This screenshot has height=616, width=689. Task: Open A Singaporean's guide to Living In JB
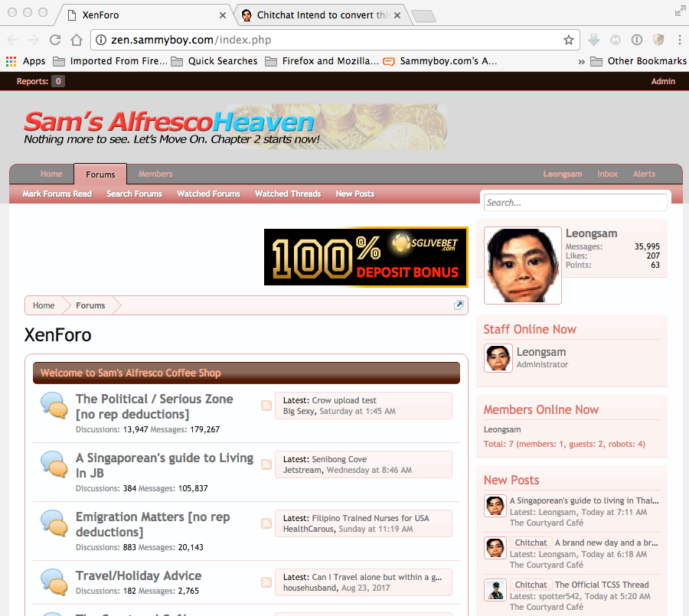click(x=165, y=465)
